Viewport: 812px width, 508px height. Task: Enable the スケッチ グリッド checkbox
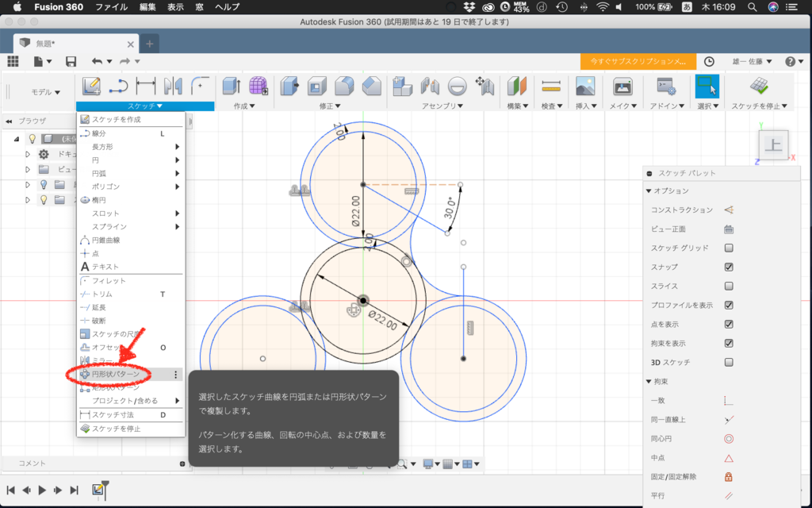(729, 248)
